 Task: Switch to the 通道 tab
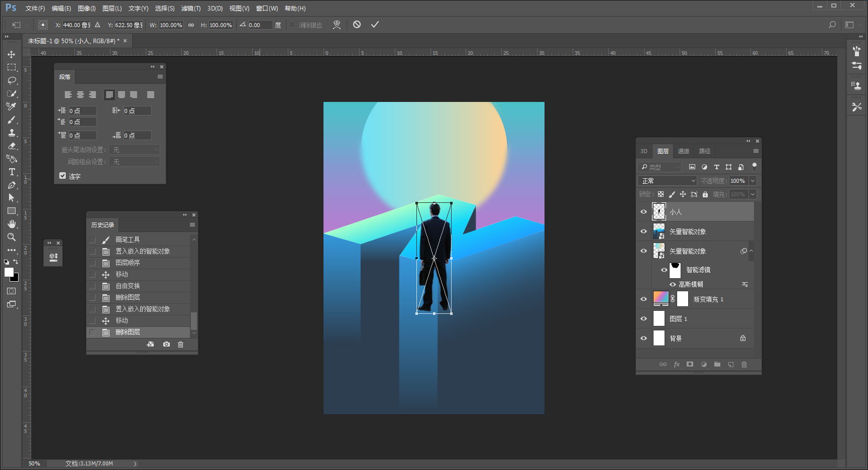pyautogui.click(x=683, y=151)
